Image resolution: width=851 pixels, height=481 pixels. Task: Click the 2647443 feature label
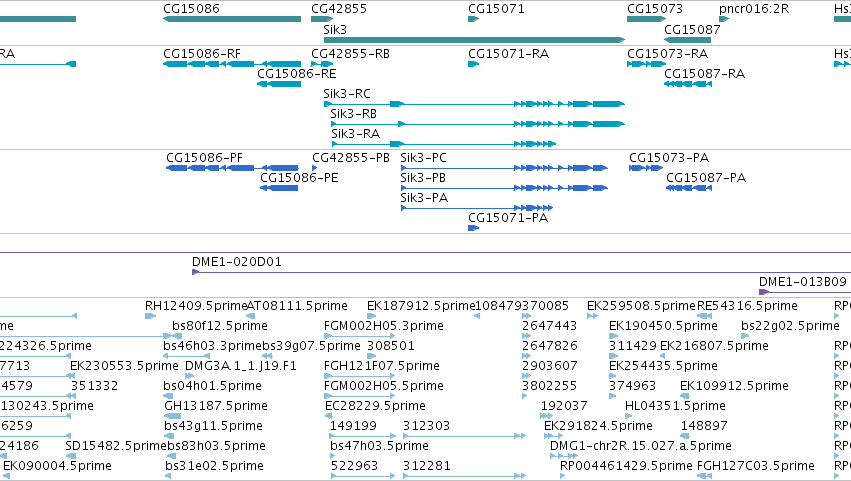549,326
